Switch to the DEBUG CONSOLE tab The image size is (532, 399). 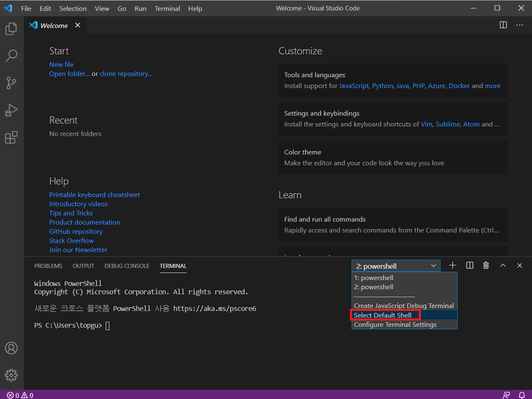click(127, 266)
